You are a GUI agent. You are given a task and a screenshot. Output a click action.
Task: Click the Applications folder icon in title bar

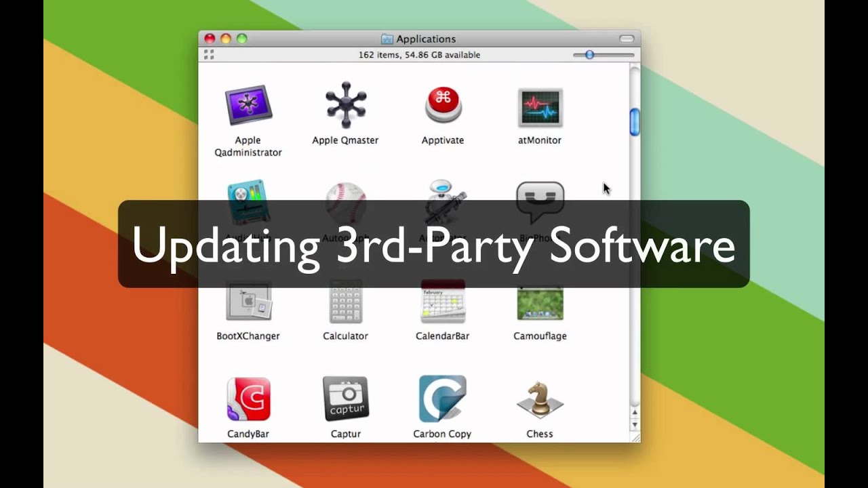tap(387, 39)
